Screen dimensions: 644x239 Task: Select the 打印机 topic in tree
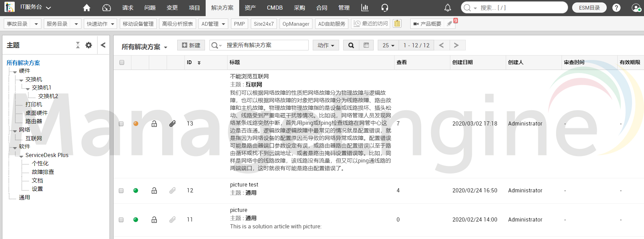tap(34, 104)
